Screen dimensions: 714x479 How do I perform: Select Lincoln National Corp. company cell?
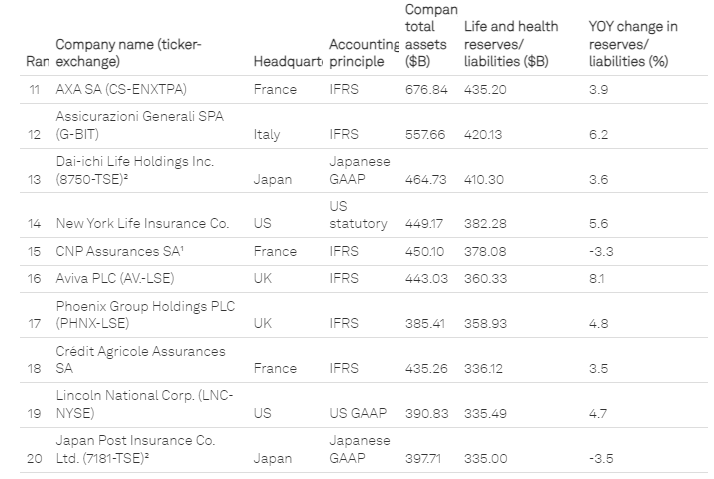pos(143,403)
